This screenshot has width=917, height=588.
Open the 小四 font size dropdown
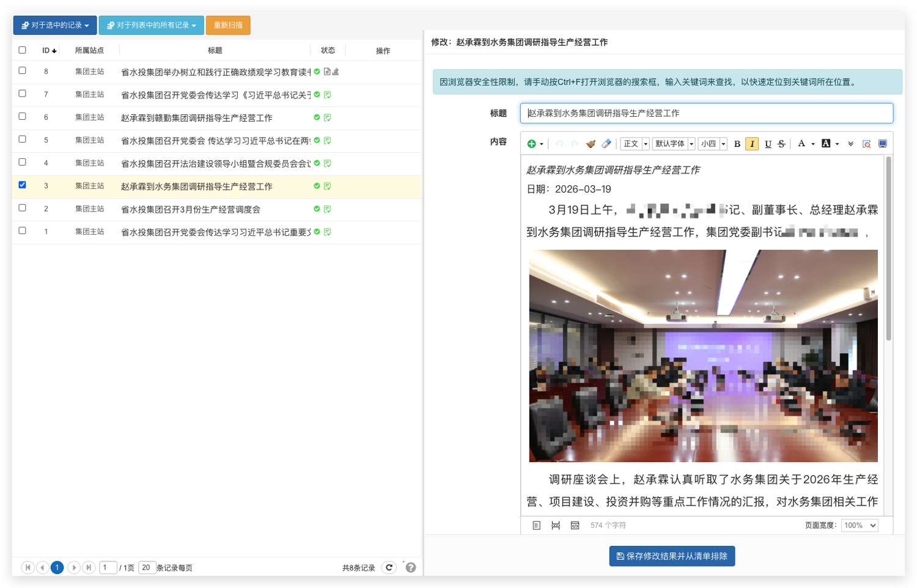click(712, 144)
